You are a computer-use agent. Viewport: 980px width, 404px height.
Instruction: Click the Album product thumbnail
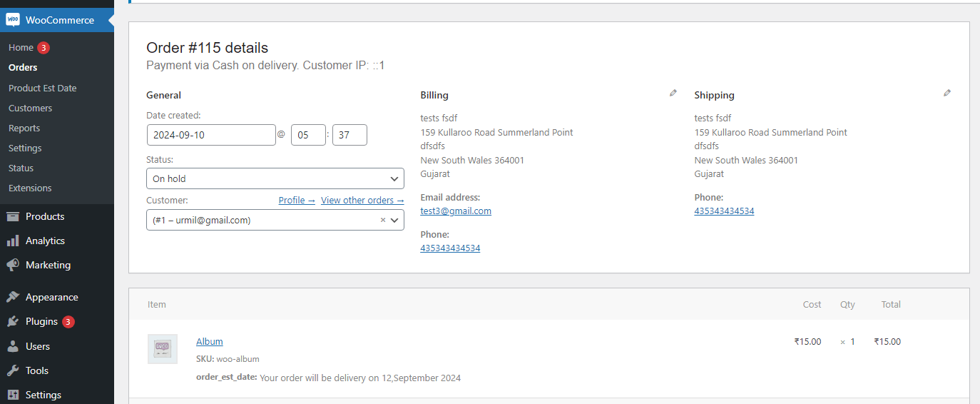coord(163,349)
